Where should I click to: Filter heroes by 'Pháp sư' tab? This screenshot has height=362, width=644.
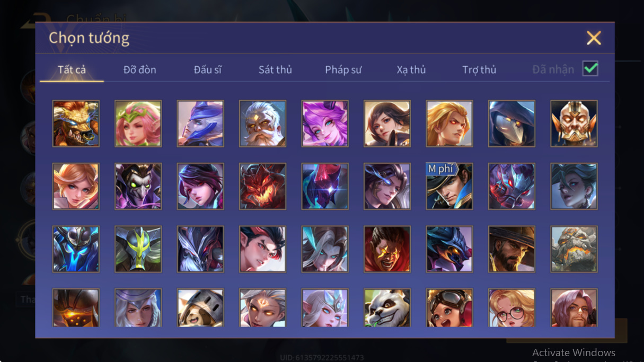coord(343,70)
